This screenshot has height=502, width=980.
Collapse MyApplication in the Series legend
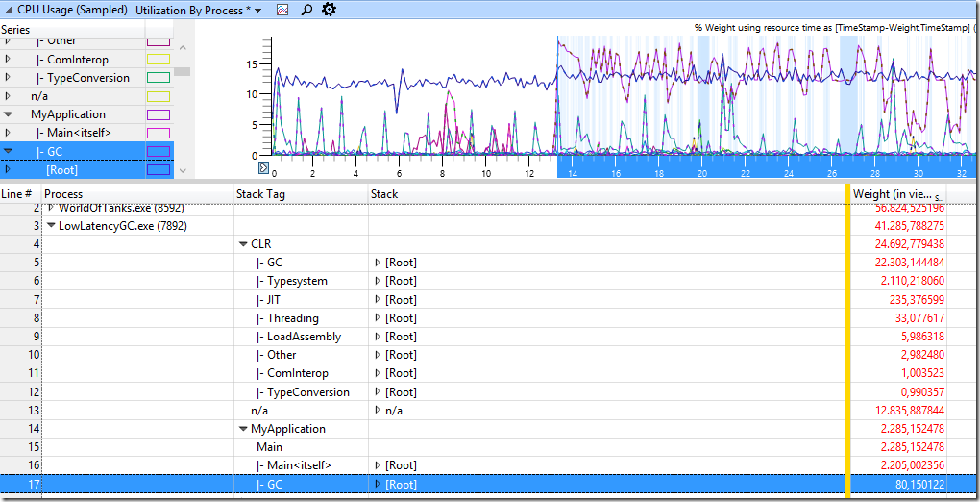[8, 114]
